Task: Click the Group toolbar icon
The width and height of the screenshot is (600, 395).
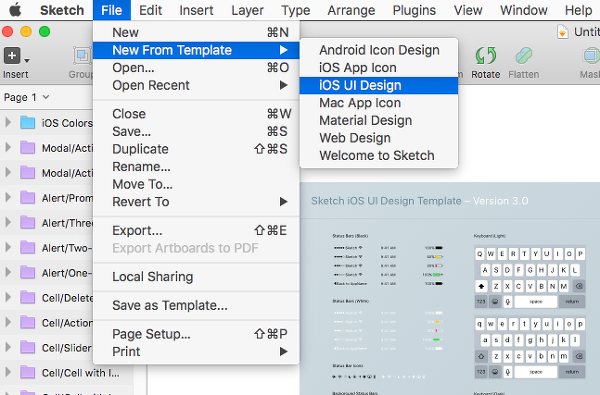Action: [82, 56]
